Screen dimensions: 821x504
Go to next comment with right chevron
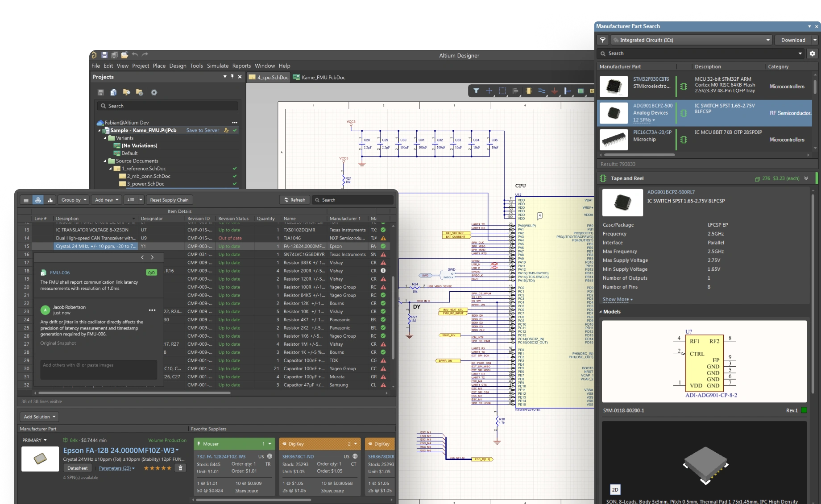(152, 257)
